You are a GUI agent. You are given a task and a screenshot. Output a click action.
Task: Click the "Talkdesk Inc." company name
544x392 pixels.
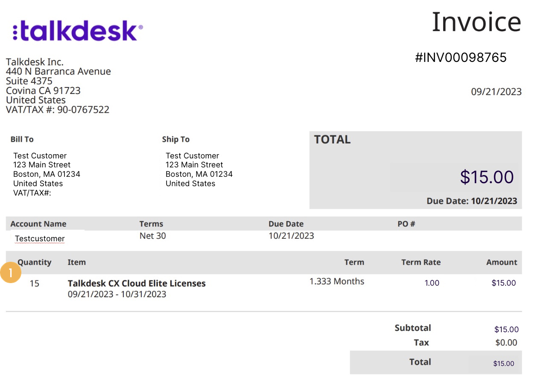pos(35,62)
